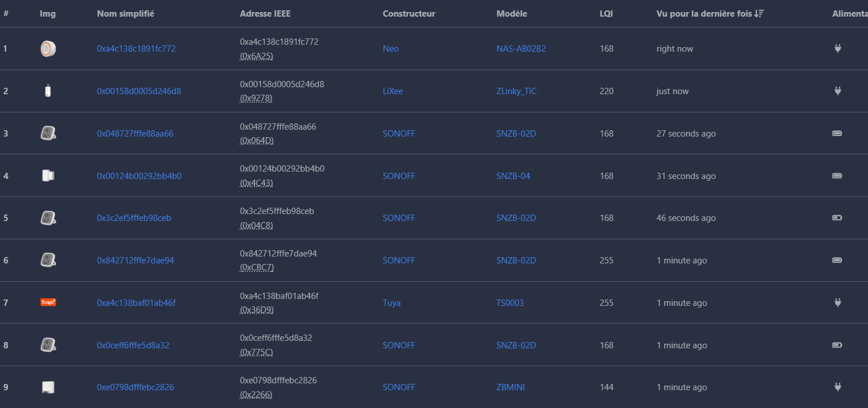Open the LiXee constructeur link

393,91
